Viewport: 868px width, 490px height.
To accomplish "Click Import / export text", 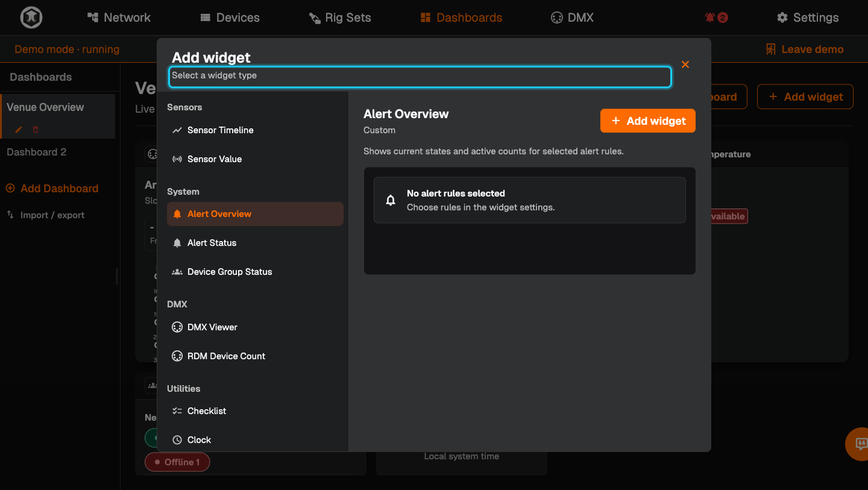I will [x=52, y=215].
